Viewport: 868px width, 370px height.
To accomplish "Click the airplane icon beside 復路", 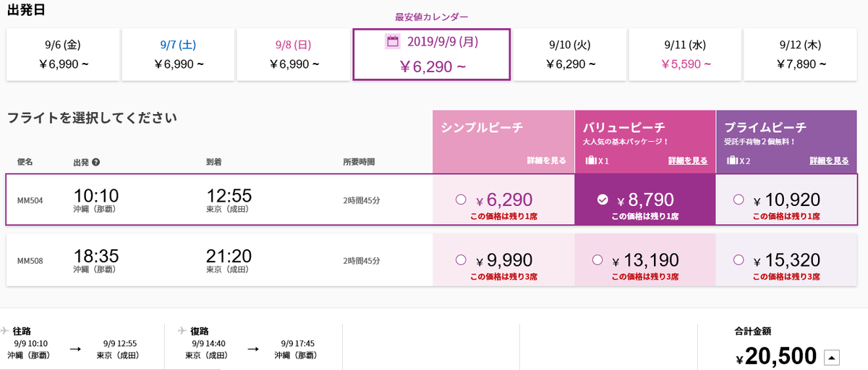I will pyautogui.click(x=182, y=330).
